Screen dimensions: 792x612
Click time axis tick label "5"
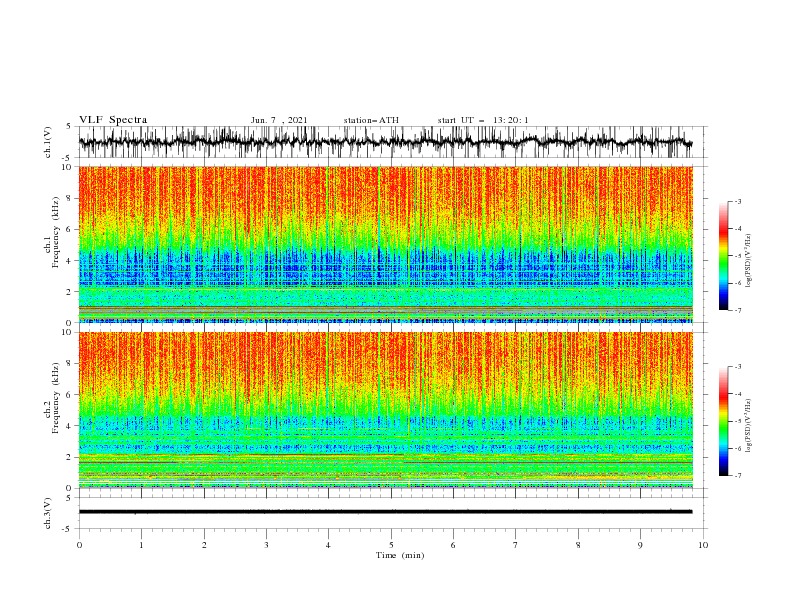pos(391,545)
